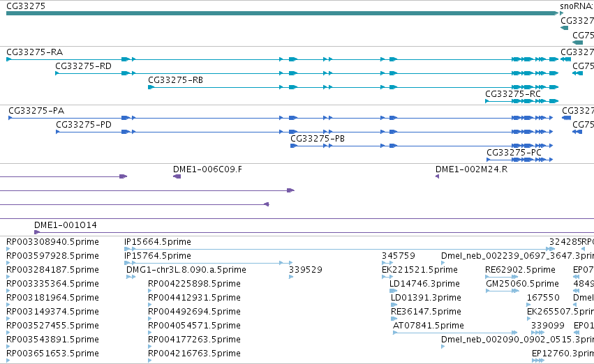Select EST RP003543891.5prime
This screenshot has height=364, width=594.
pos(52,340)
